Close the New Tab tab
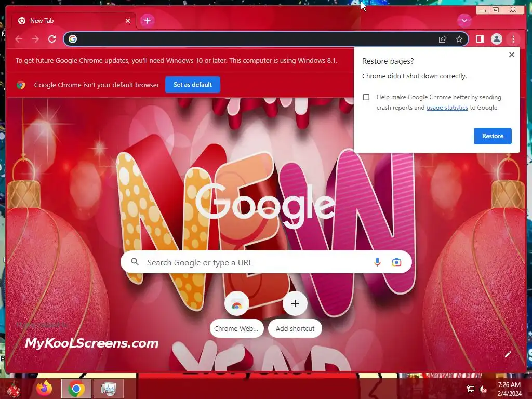532x399 pixels. click(128, 21)
